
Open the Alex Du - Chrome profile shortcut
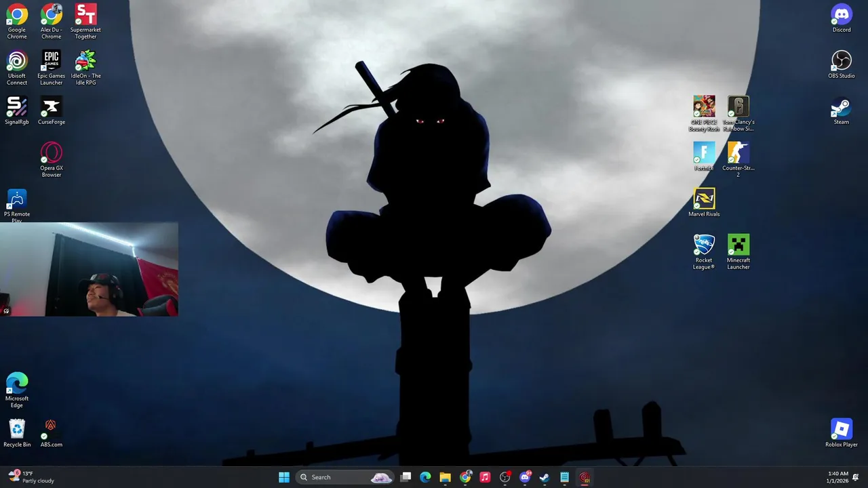point(52,22)
